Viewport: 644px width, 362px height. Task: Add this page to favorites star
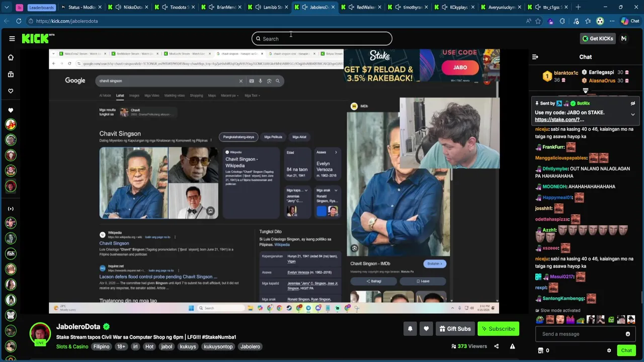pos(538,21)
